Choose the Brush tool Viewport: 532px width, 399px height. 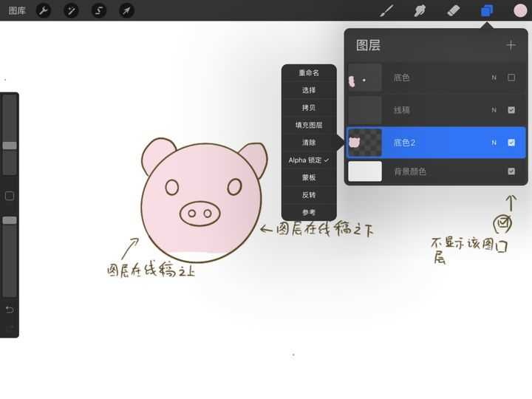click(x=386, y=10)
